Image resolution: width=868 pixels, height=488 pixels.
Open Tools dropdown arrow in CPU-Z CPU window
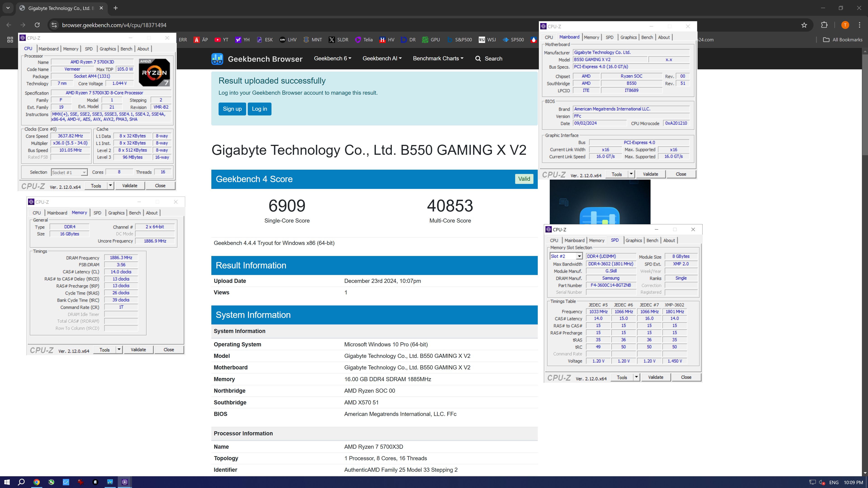[110, 185]
